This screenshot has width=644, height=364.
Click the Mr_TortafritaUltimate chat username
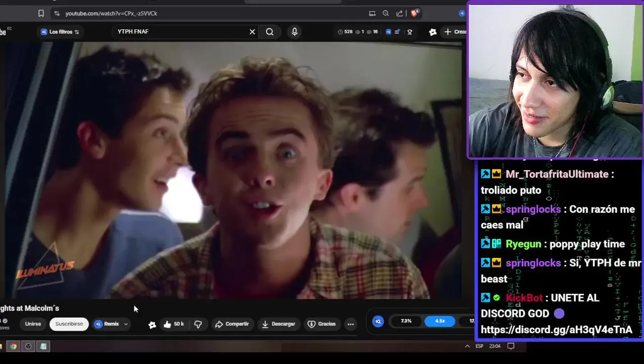[557, 174]
